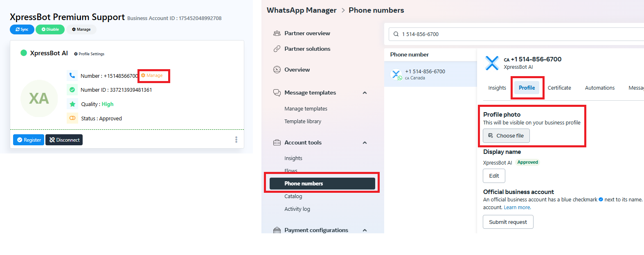The image size is (644, 255).
Task: Click the Message templates chat icon
Action: 277,93
